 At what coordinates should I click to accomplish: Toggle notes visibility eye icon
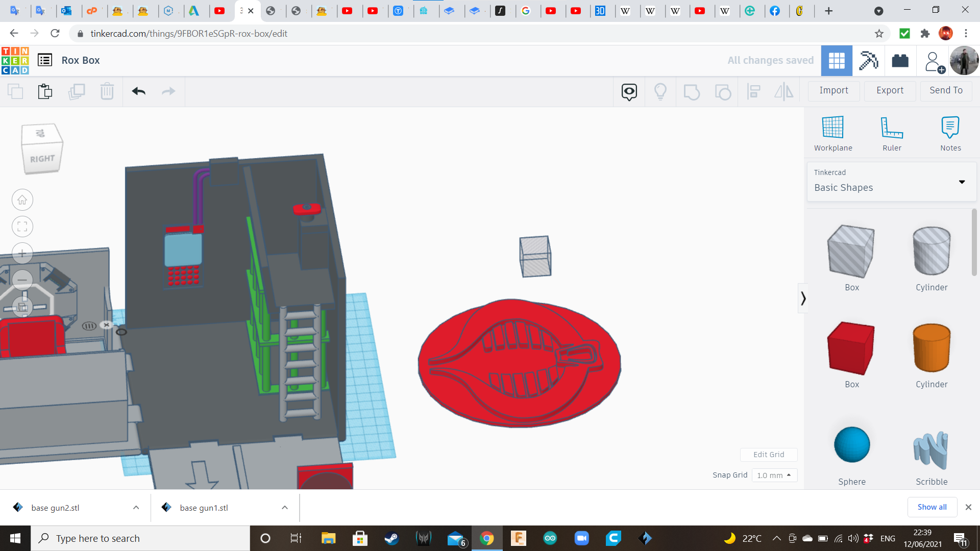point(629,91)
